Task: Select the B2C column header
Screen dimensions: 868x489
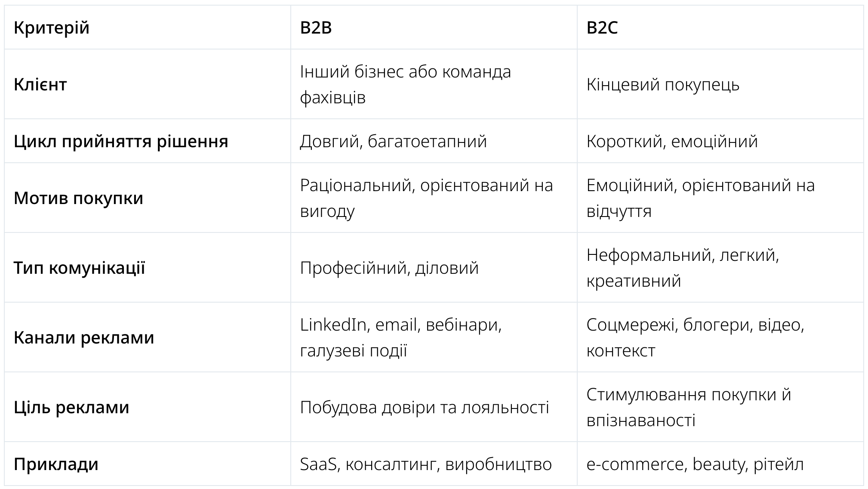Action: (602, 28)
